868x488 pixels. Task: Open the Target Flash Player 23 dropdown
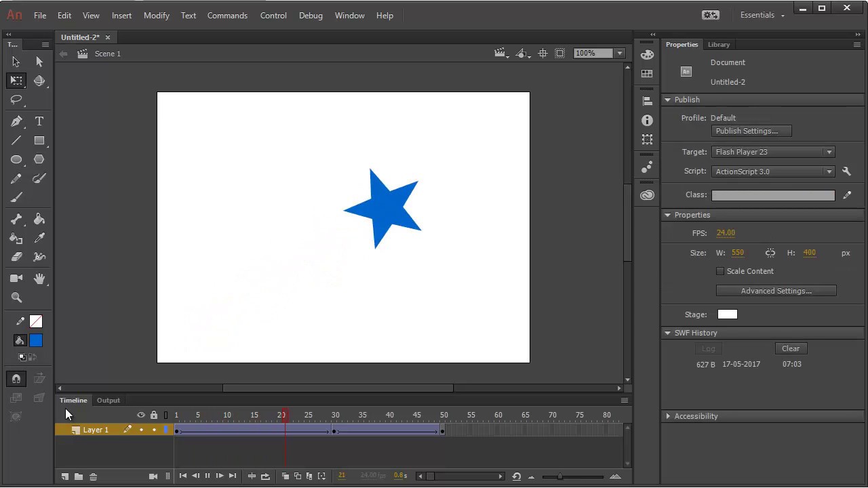click(773, 152)
